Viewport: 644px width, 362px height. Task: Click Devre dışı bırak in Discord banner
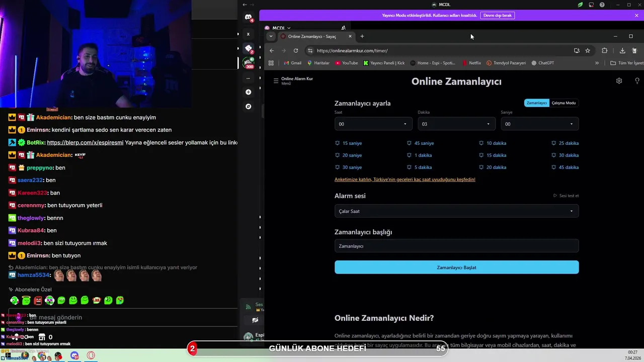point(498,15)
